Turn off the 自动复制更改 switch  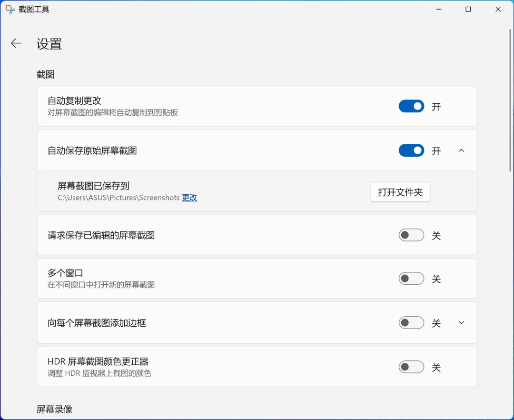[x=411, y=106]
